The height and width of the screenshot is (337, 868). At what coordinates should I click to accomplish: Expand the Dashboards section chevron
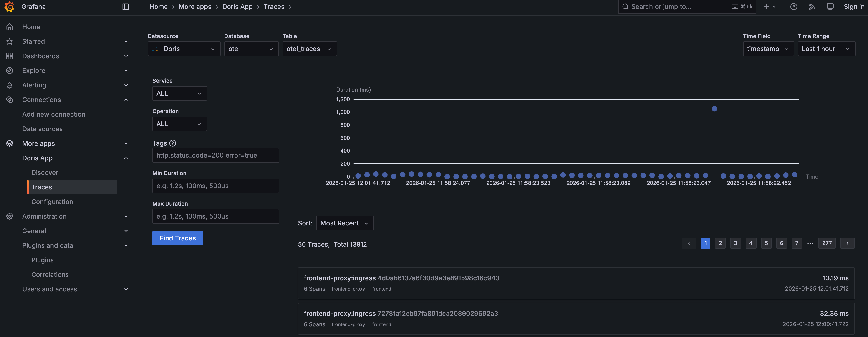tap(126, 56)
